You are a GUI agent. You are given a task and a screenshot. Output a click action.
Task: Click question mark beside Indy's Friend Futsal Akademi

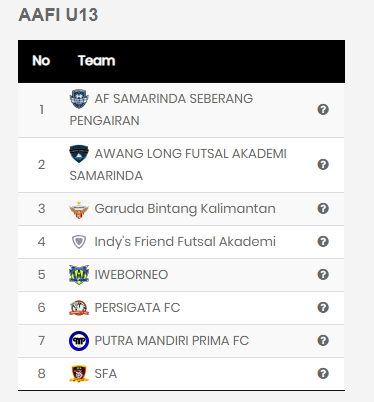pyautogui.click(x=323, y=242)
